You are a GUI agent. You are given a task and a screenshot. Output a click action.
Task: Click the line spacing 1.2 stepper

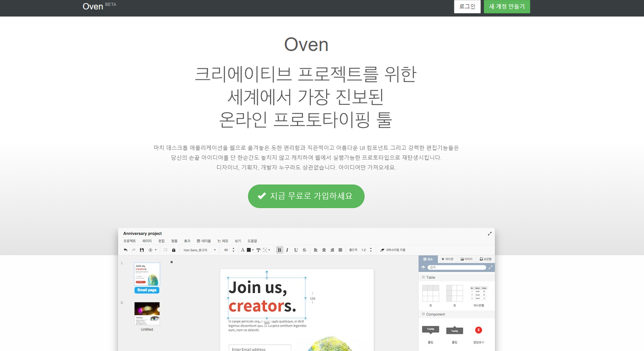click(371, 250)
